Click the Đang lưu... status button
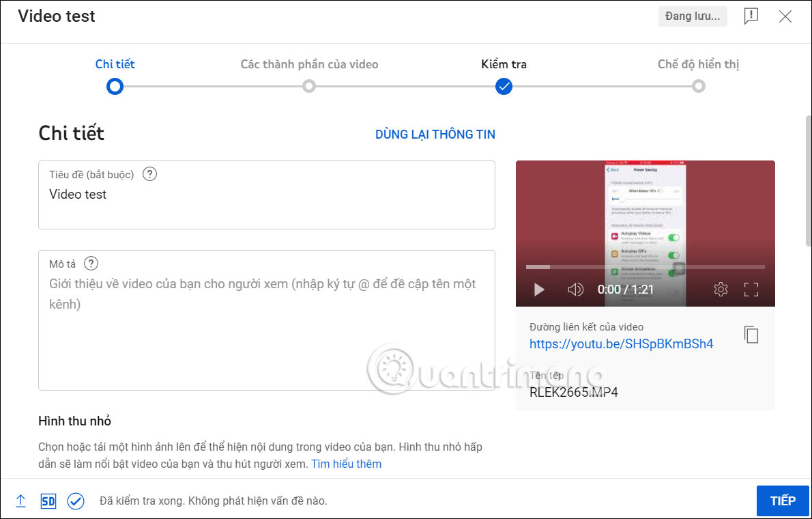 [693, 16]
